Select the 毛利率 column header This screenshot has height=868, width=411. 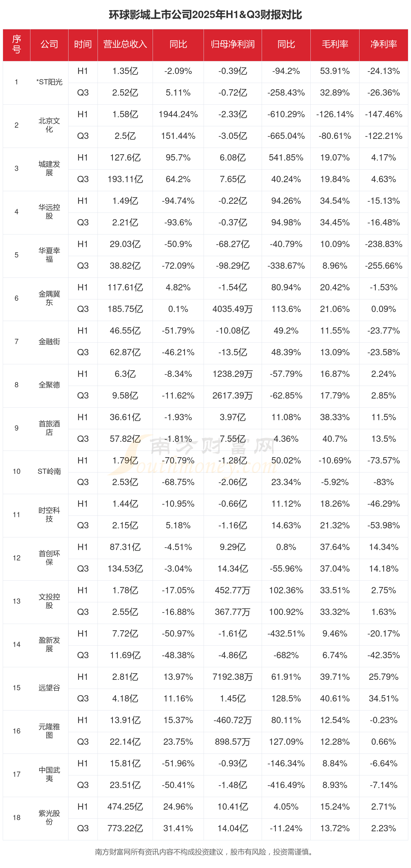click(x=335, y=44)
